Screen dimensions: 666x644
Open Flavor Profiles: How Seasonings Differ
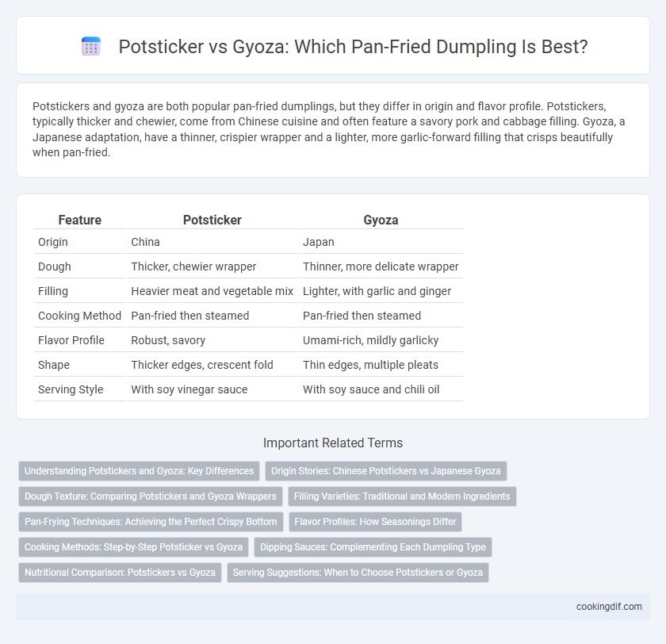pos(375,522)
